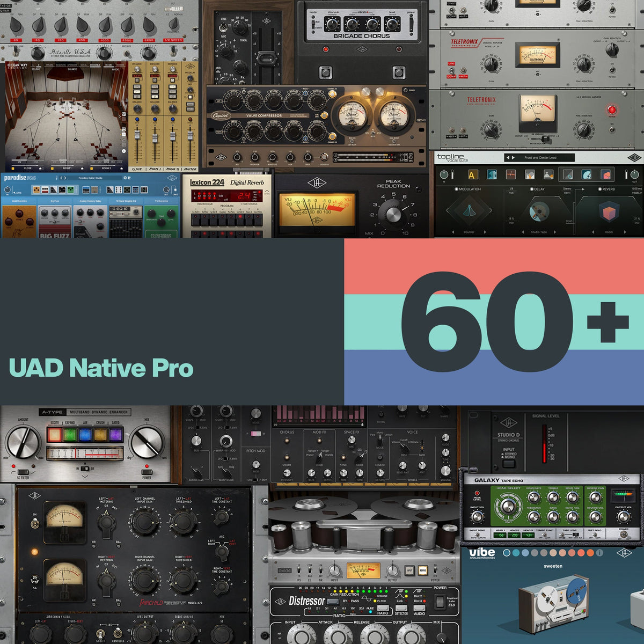This screenshot has height=644, width=644.
Task: Click the UA logo in the Topline Vocal Suite header
Action: coord(635,157)
